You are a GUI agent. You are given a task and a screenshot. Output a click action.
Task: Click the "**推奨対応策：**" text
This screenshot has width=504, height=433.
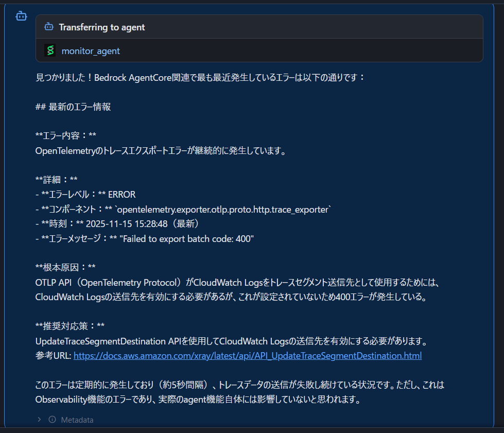pos(69,326)
